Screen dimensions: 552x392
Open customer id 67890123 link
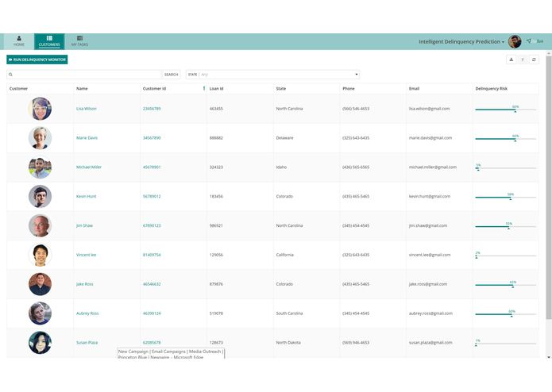click(x=152, y=225)
